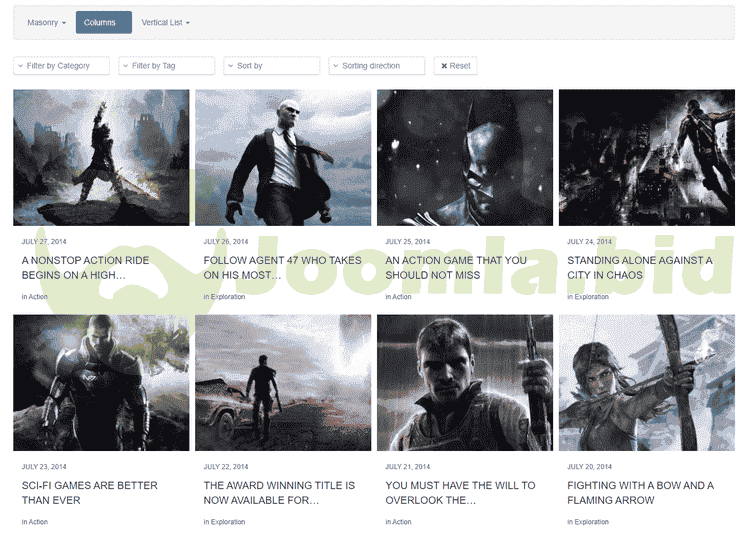Click Action category under You Must Have the Will
Viewport: 750px width, 541px height.
(x=401, y=522)
